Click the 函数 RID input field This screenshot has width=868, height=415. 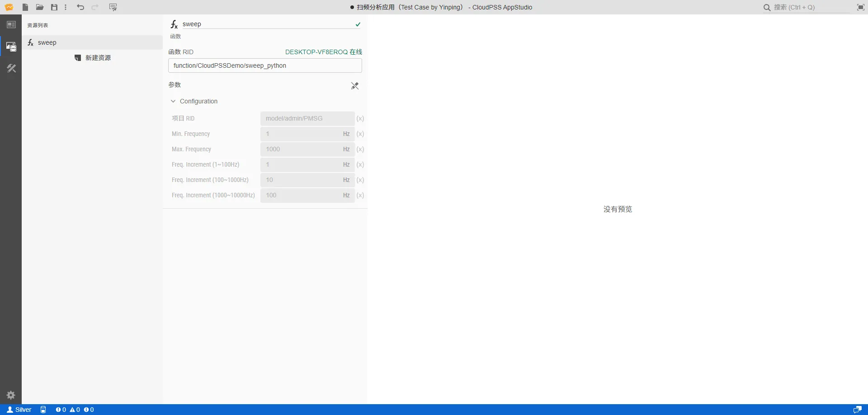265,65
